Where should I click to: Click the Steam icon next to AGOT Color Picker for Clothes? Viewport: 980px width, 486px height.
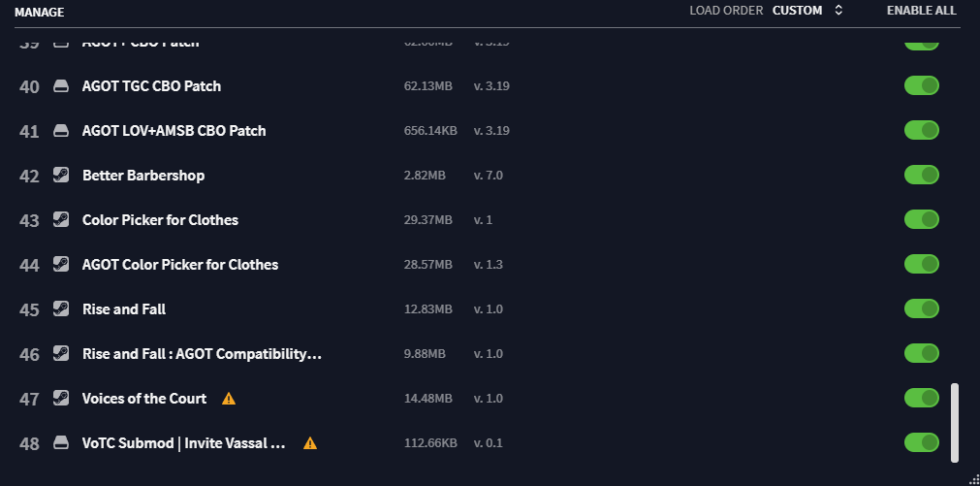click(61, 265)
